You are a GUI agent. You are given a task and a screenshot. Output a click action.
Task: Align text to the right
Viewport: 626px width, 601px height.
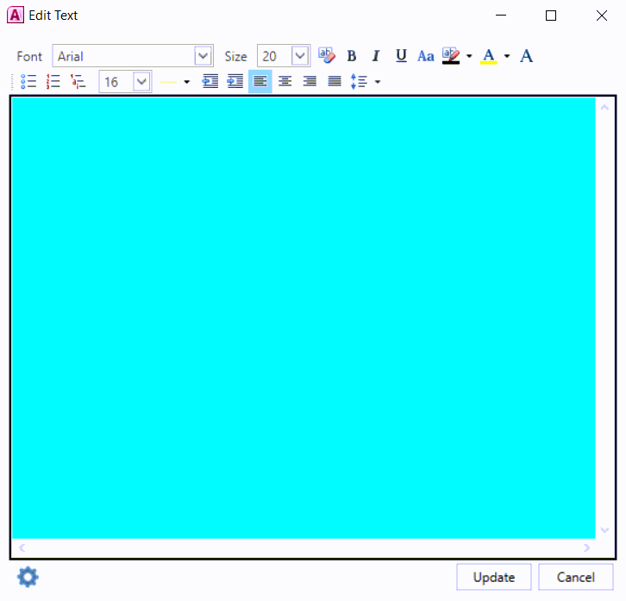click(310, 82)
